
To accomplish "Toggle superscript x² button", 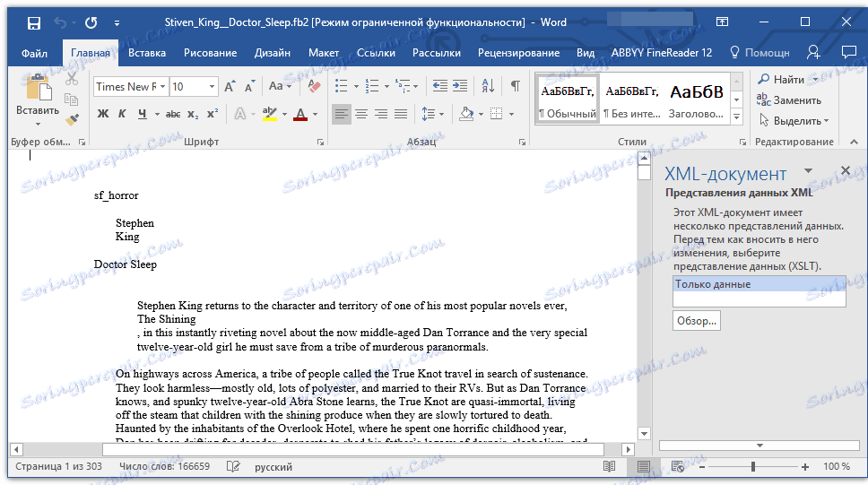I will tap(213, 114).
